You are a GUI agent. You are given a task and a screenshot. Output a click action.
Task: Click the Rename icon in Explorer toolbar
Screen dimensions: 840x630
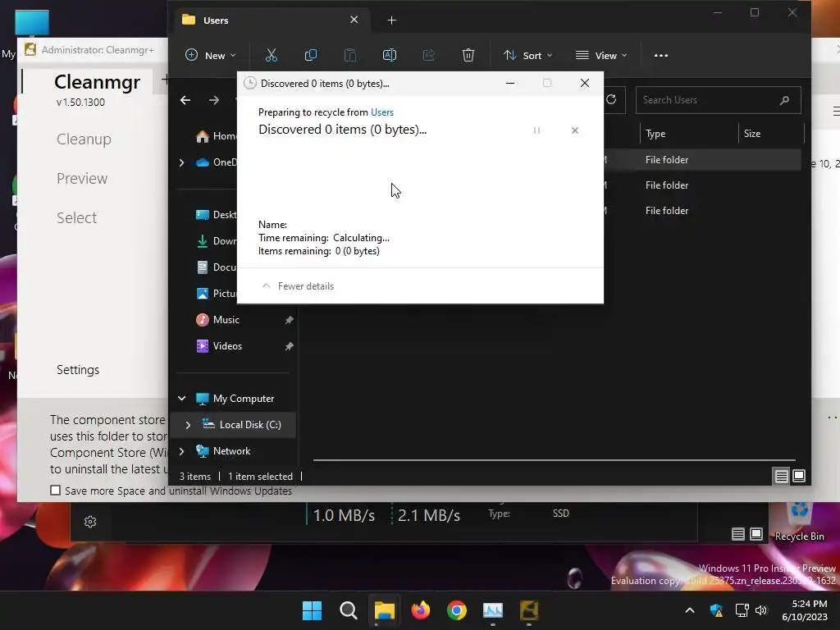[x=390, y=55]
